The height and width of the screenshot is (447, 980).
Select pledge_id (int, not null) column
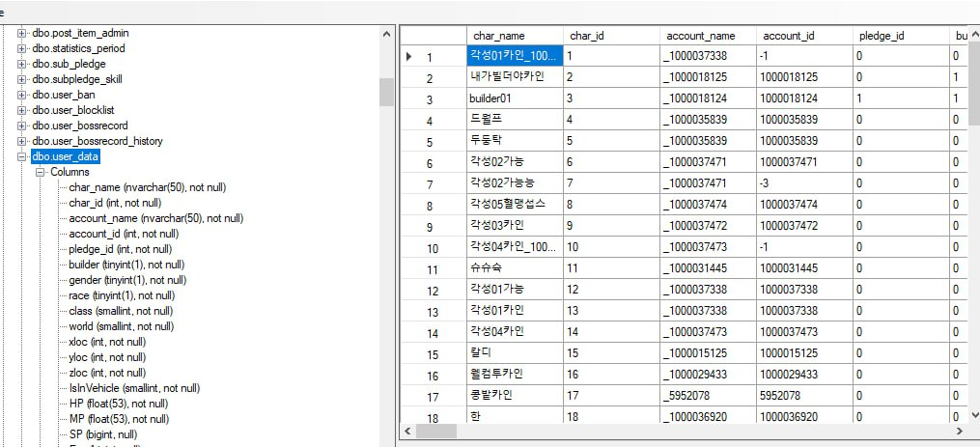tap(121, 249)
